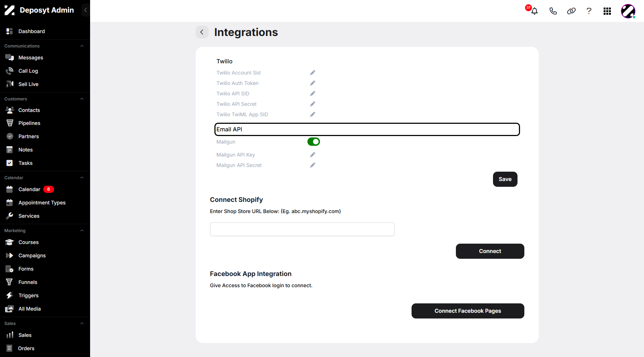Click the phone dialer icon in header
The height and width of the screenshot is (357, 644).
point(553,11)
